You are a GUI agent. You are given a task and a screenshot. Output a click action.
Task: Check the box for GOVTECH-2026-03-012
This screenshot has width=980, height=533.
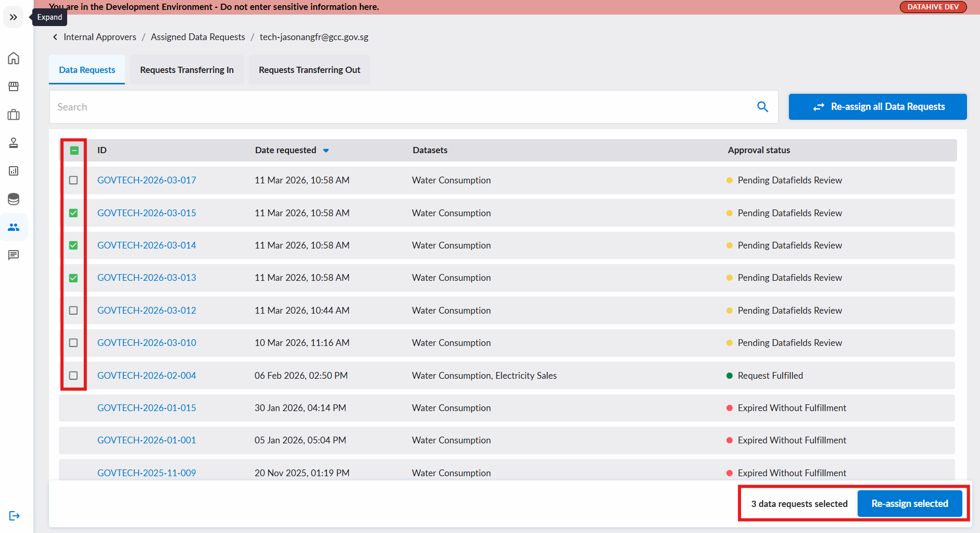(73, 311)
